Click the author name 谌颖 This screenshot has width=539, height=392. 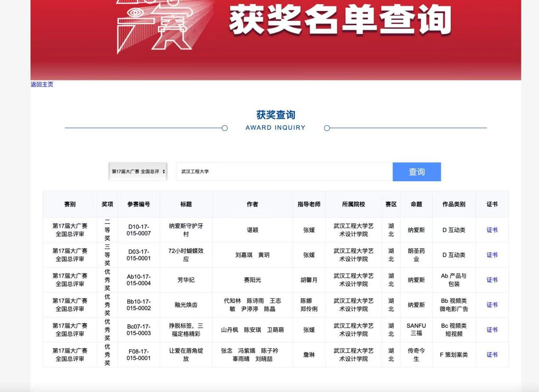point(252,230)
